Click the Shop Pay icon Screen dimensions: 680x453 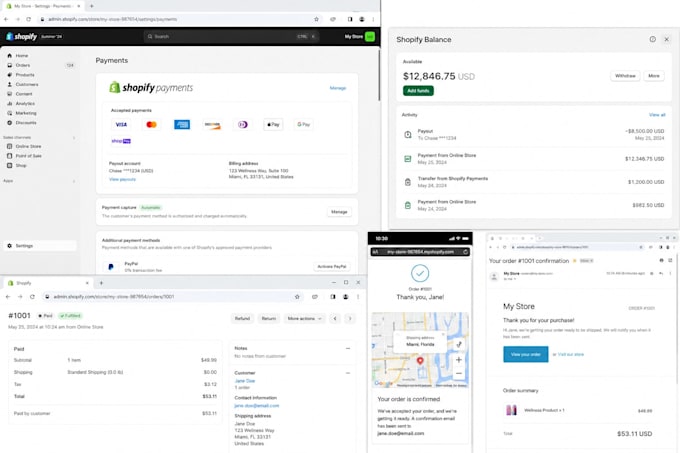pyautogui.click(x=121, y=141)
